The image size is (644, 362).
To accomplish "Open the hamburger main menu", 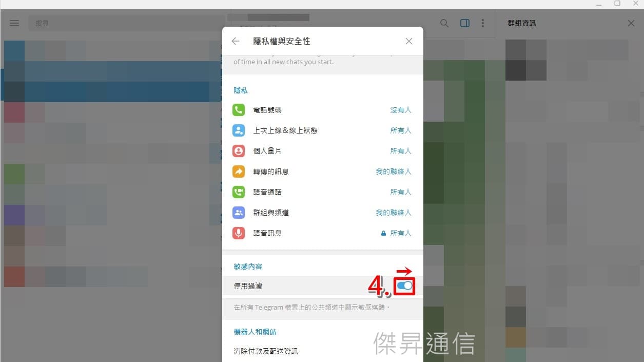I will 14,23.
